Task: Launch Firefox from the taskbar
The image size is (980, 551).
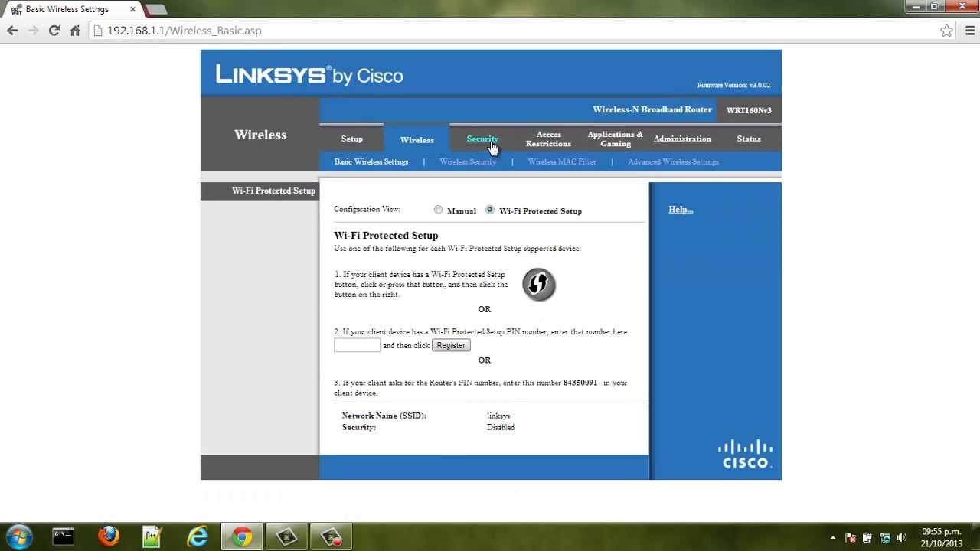Action: click(108, 536)
